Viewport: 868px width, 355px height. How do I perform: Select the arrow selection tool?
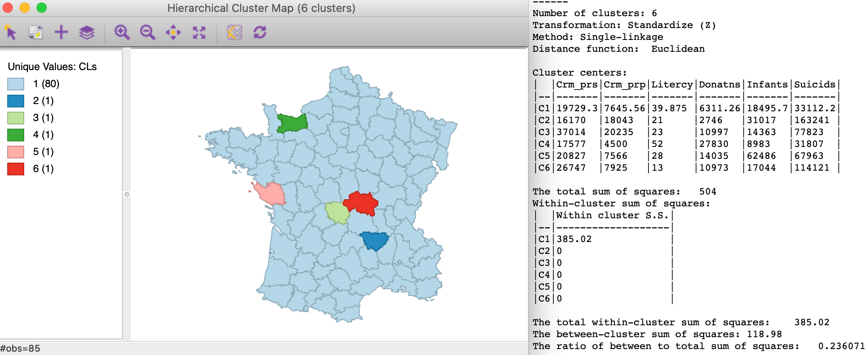[x=11, y=32]
